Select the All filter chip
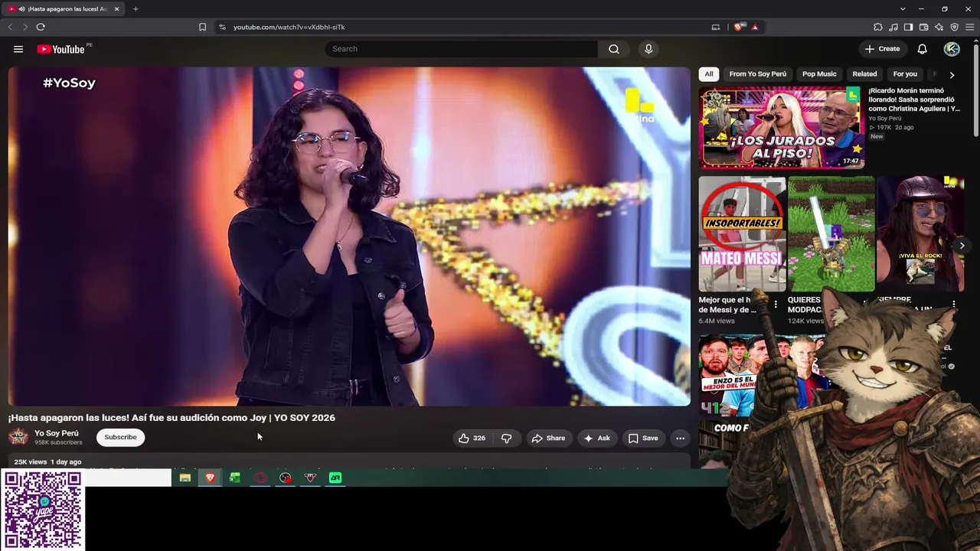 [x=709, y=74]
